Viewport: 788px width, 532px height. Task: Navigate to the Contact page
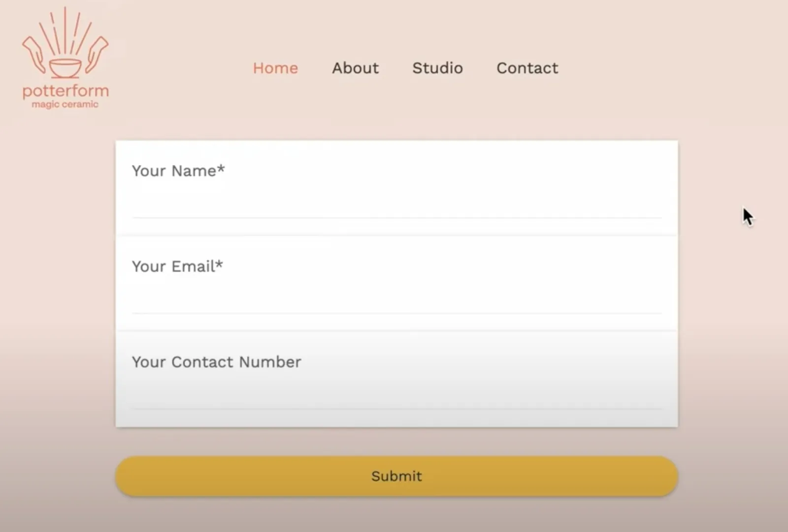coord(527,68)
